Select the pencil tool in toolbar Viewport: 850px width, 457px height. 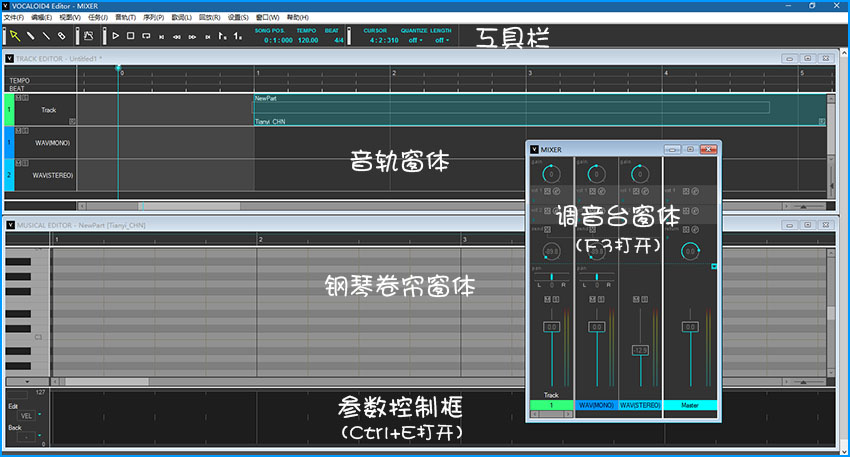(30, 36)
